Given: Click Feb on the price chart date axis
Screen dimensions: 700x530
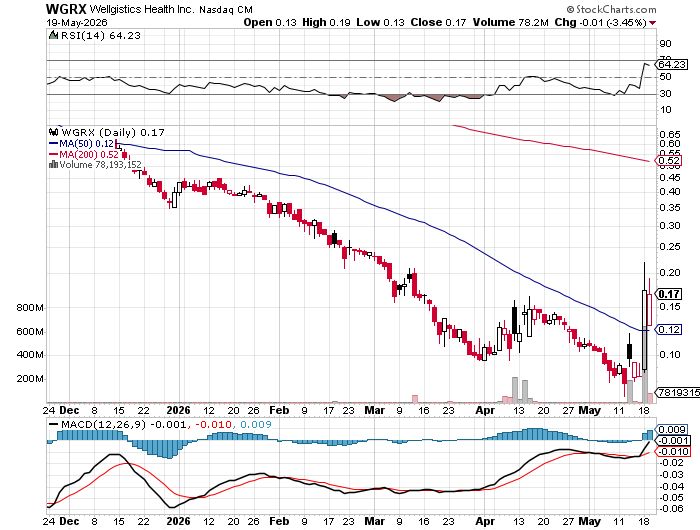Looking at the screenshot, I should 279,410.
